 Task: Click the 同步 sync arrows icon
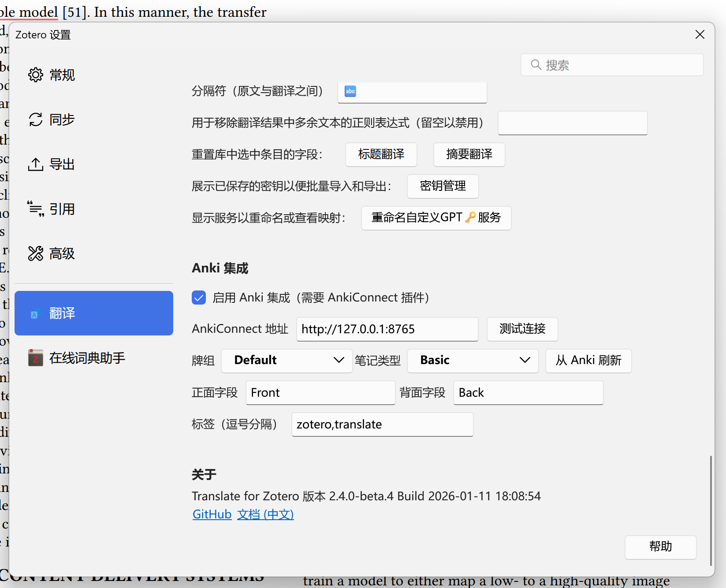tap(36, 119)
